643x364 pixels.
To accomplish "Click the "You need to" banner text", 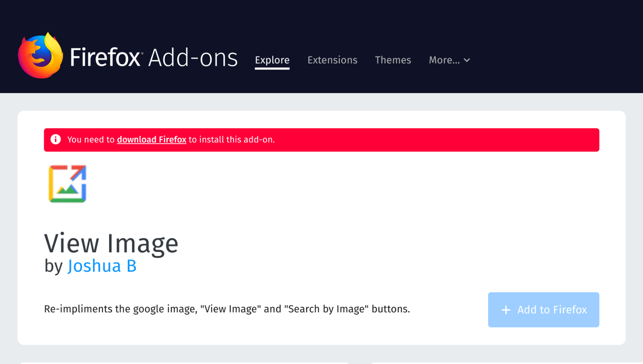I will pos(91,140).
